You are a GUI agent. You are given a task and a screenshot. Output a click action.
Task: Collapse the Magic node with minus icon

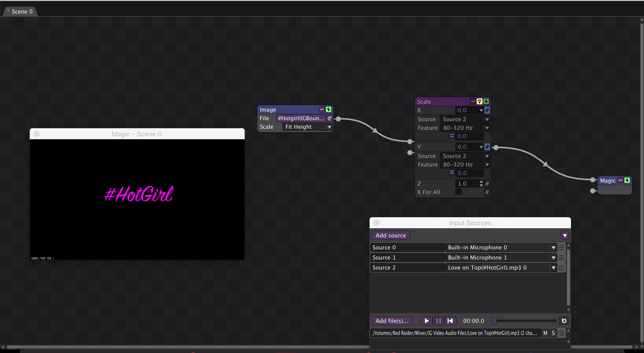point(621,181)
